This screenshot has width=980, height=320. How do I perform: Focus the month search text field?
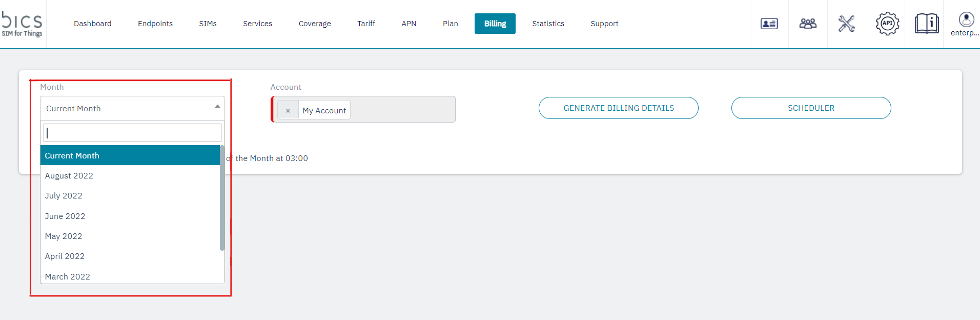132,133
